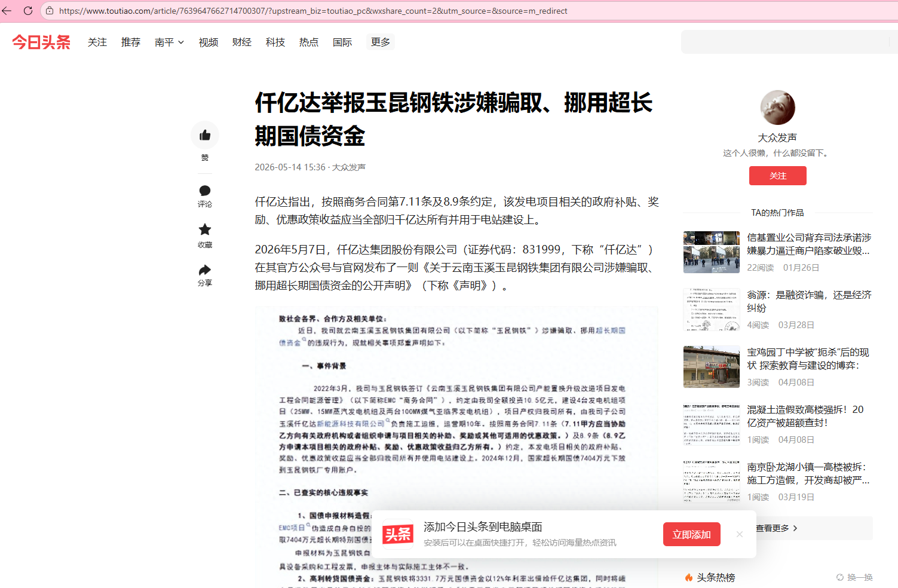Open the 财经 channel
This screenshot has height=588, width=898.
coord(242,42)
